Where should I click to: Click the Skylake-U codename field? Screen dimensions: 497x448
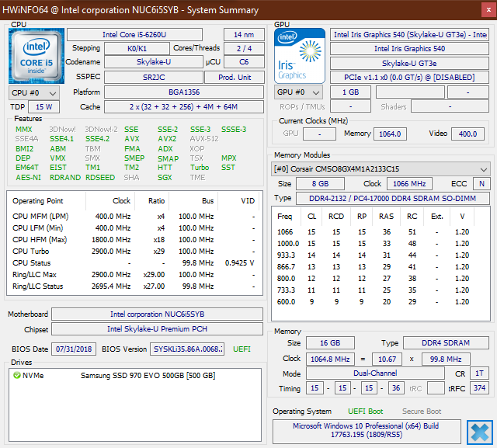[154, 62]
